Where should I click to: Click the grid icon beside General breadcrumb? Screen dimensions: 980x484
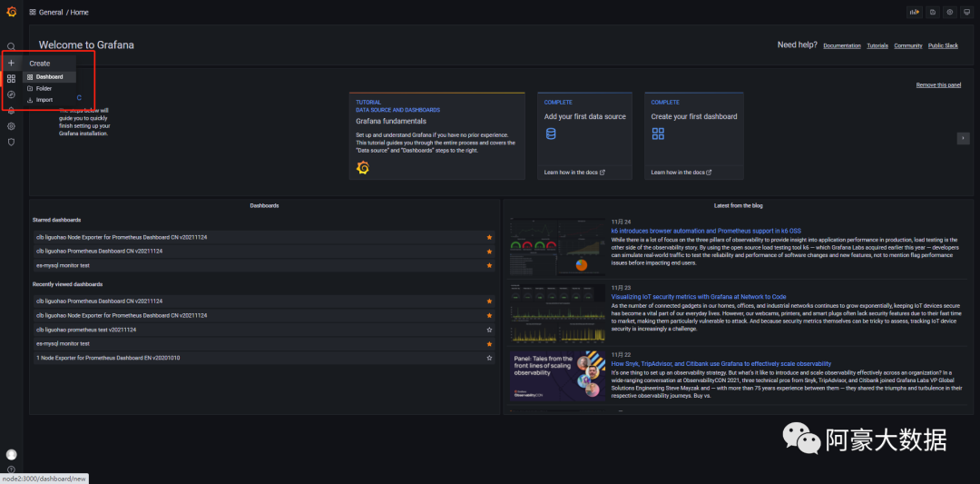click(33, 12)
